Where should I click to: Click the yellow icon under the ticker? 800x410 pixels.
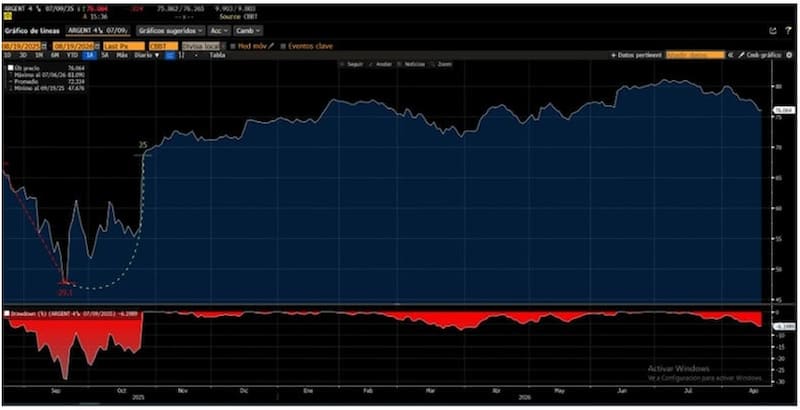tap(7, 16)
